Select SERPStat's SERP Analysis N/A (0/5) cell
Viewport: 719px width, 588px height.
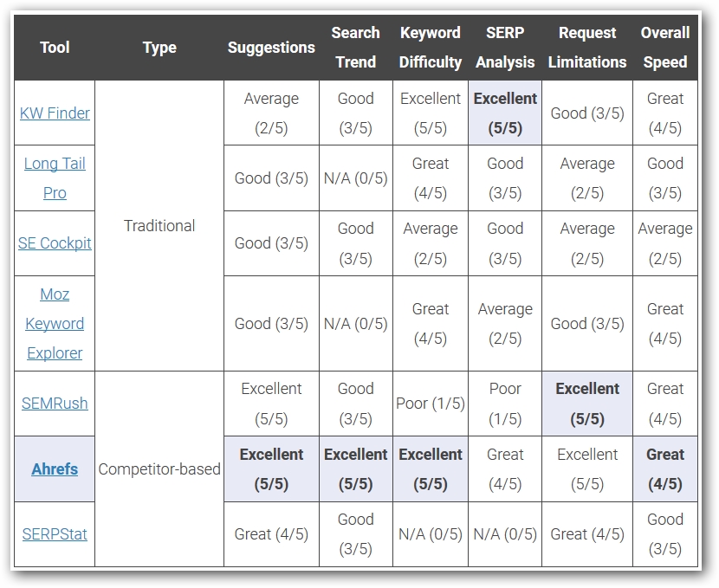pyautogui.click(x=505, y=534)
